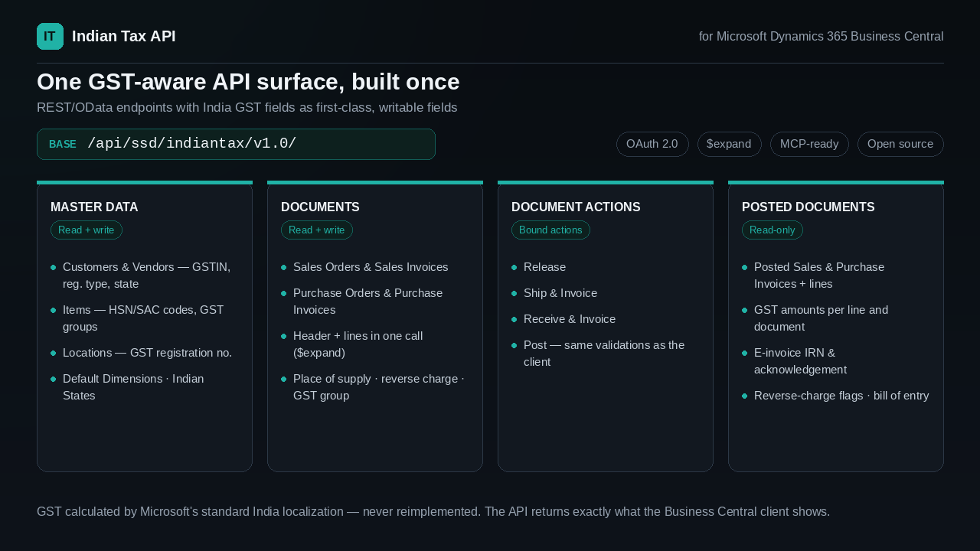Click the Open source pill
The width and height of the screenshot is (980, 551).
(x=900, y=144)
